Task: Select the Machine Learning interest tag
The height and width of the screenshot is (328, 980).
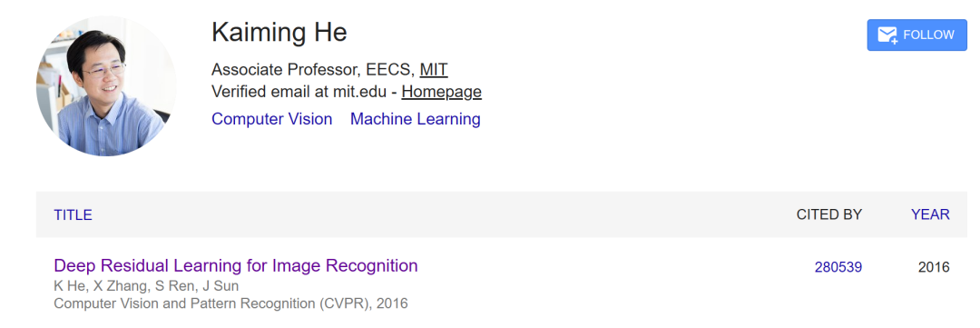Action: (415, 119)
